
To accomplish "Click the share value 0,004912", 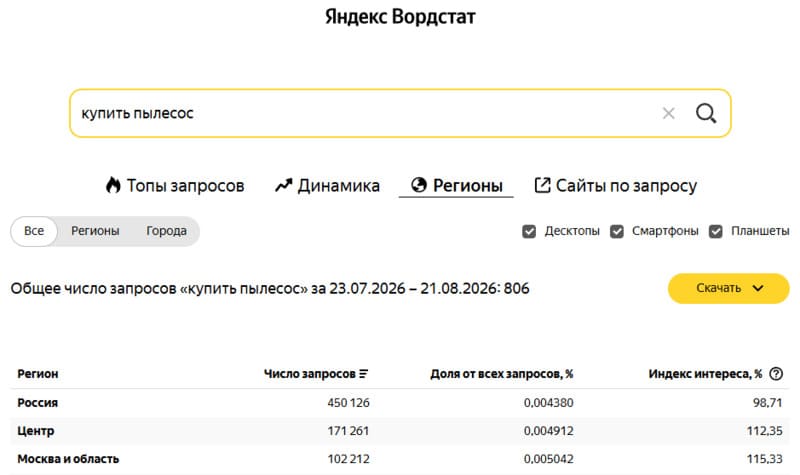I will [x=548, y=431].
